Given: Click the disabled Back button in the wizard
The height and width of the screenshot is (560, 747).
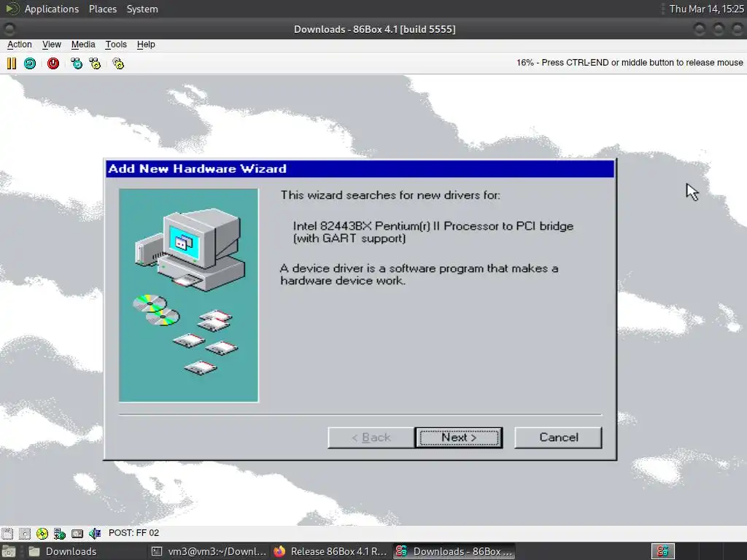Looking at the screenshot, I should [371, 437].
